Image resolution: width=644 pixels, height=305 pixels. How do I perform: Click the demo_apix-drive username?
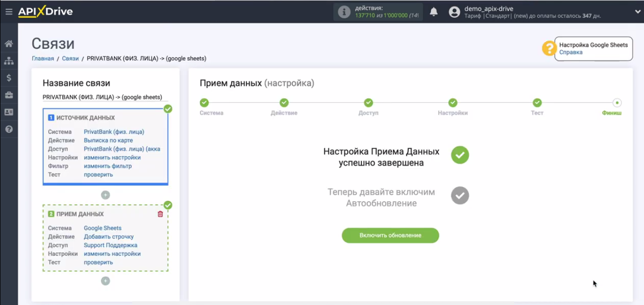489,9
